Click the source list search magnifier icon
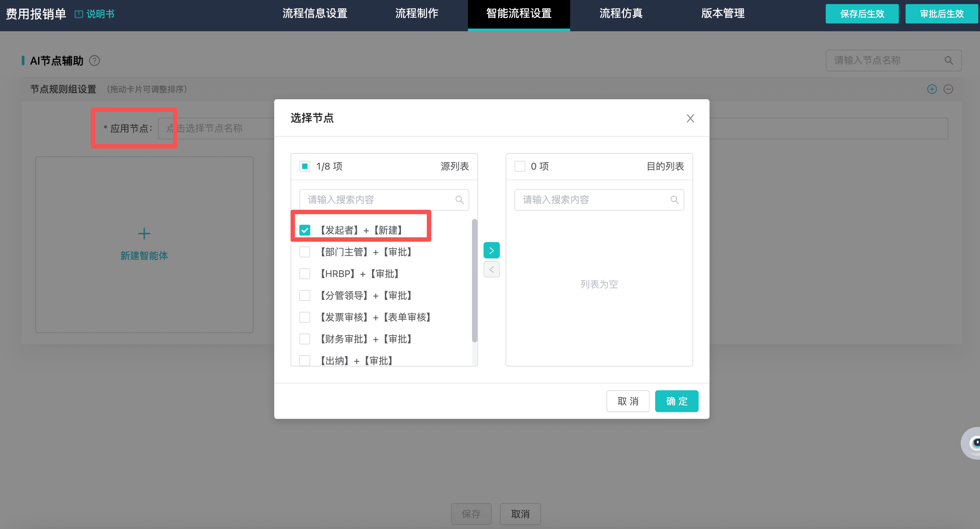 pos(459,200)
